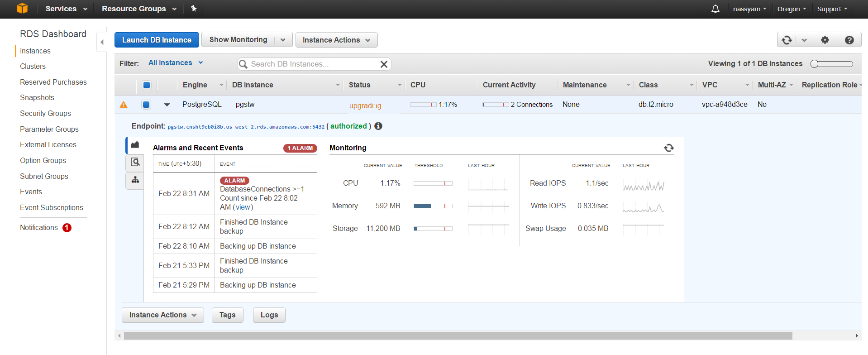Open Event Subscriptions in the sidebar
Screen dimensions: 868x355
point(52,208)
